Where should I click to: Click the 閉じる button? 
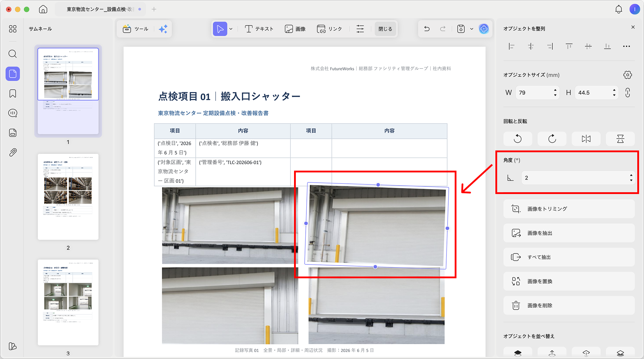coord(385,29)
